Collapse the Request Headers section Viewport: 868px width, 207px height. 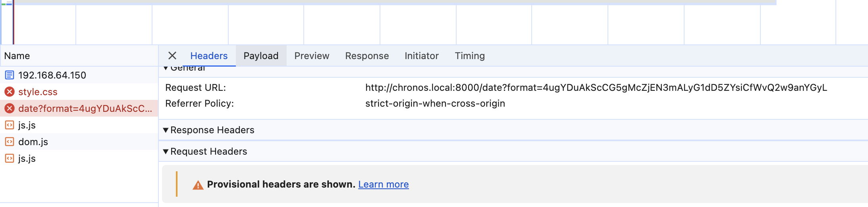(166, 151)
